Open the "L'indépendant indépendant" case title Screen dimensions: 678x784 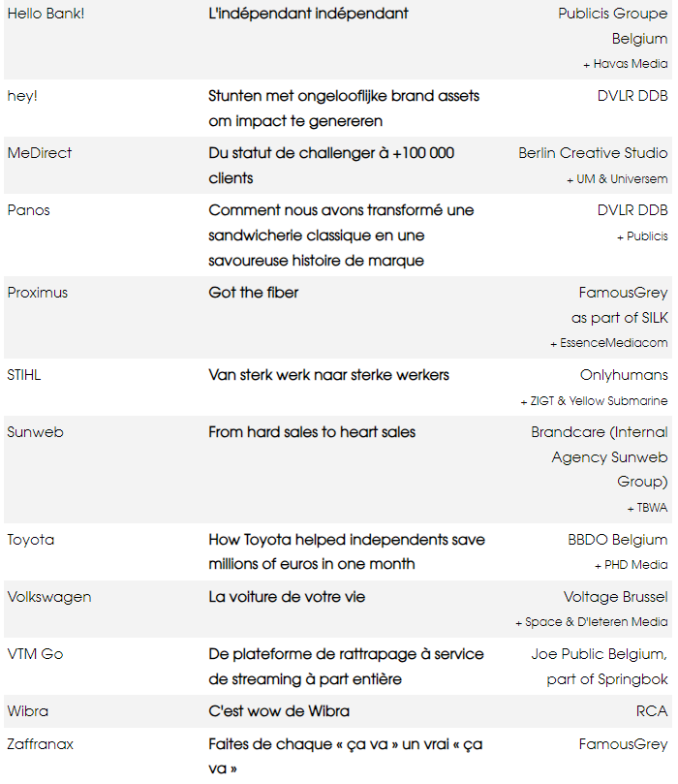click(x=308, y=15)
